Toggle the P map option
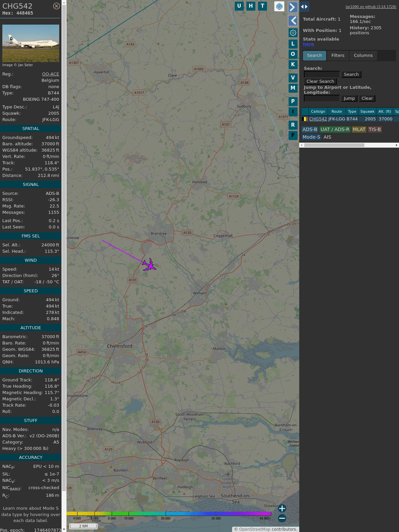Screen dimensions: 399x532 293,101
